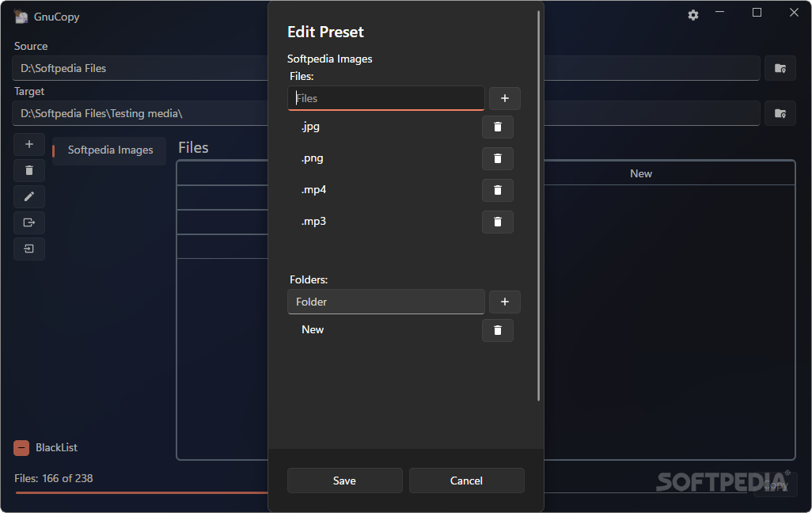Screen dimensions: 812x513
Task: Select the .mp4 extension text
Action: click(x=314, y=190)
